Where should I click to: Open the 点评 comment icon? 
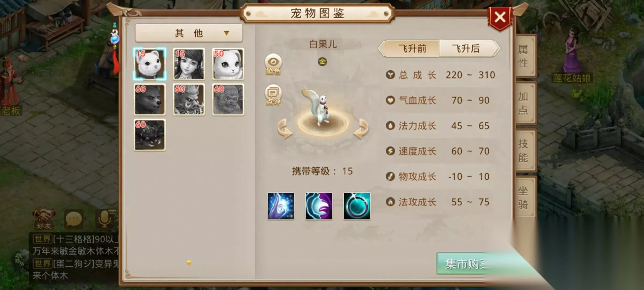(x=273, y=95)
